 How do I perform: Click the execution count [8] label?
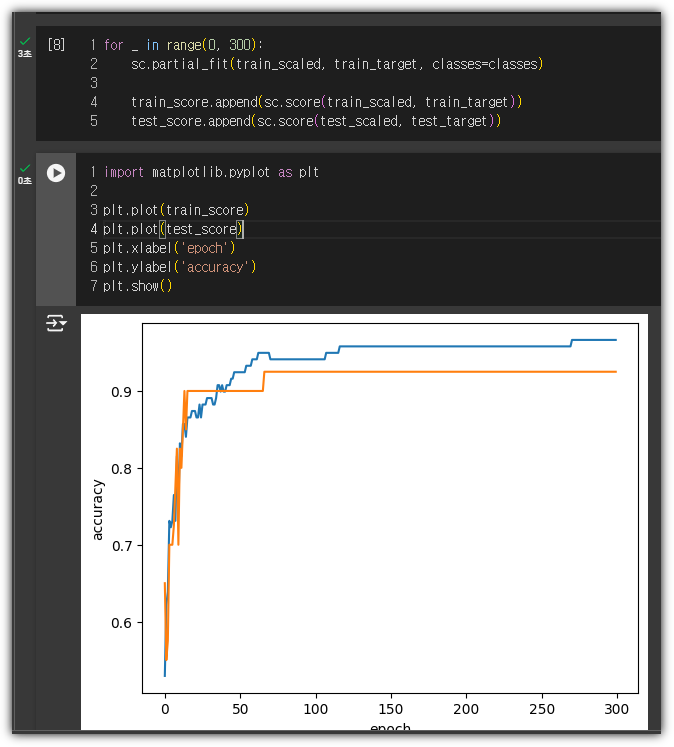(56, 45)
